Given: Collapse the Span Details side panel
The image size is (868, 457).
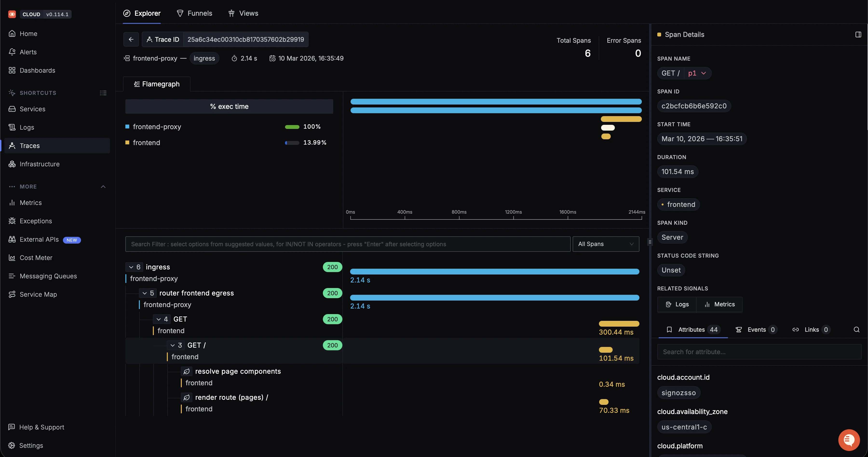Looking at the screenshot, I should coord(858,34).
